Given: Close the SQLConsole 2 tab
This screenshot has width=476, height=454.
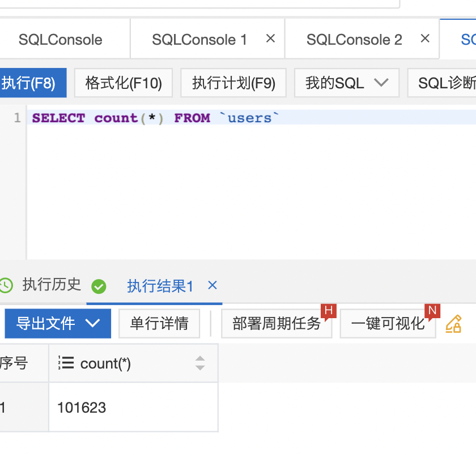Looking at the screenshot, I should click(x=425, y=38).
